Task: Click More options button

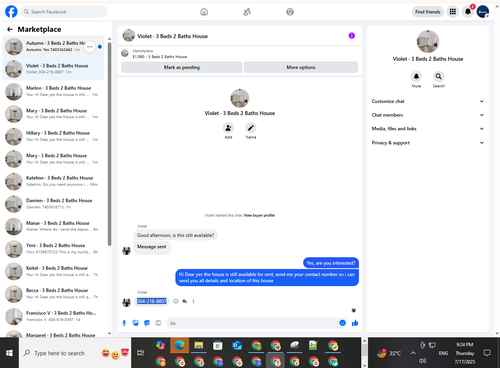Action: (x=301, y=67)
